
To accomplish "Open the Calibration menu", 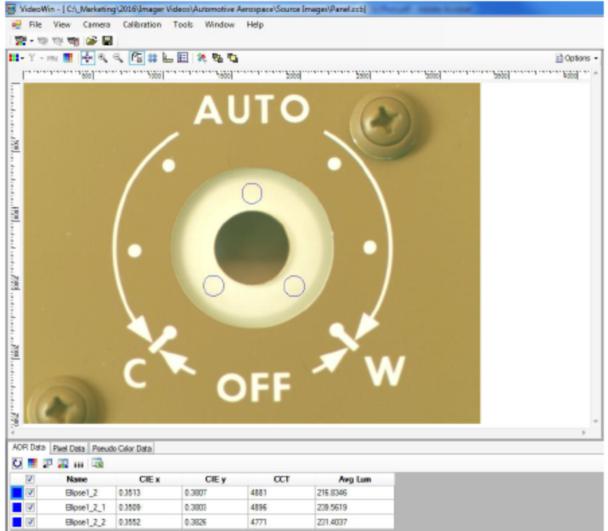I will (142, 24).
